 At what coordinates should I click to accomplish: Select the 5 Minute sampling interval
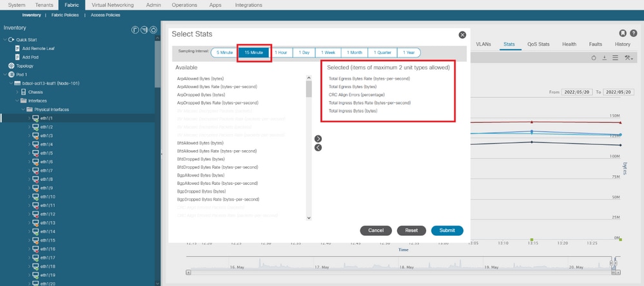224,53
